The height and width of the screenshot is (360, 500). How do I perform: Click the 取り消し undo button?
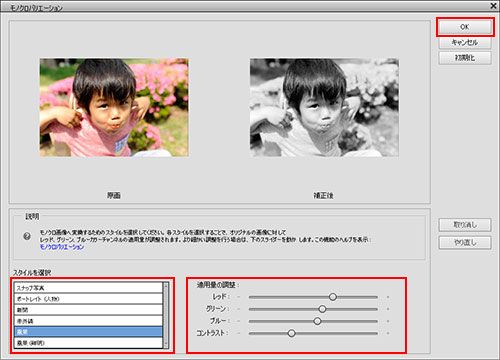465,225
